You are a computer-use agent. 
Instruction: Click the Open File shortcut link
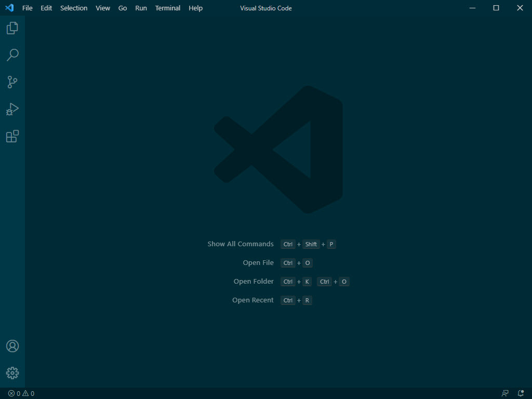[258, 262]
